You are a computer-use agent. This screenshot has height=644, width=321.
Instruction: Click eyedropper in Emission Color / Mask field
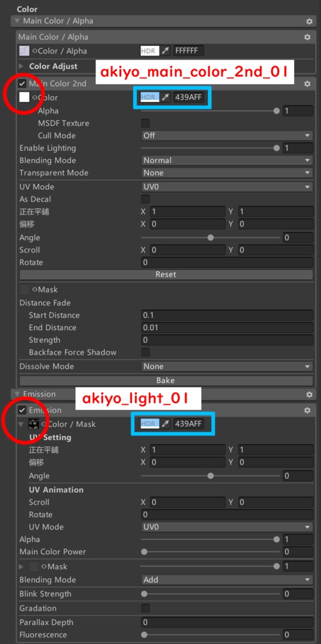(x=165, y=423)
